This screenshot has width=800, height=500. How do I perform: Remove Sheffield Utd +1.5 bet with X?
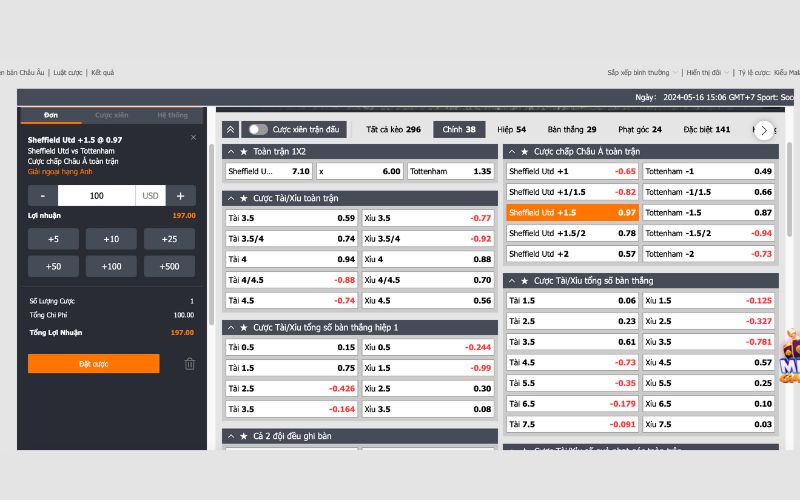coord(194,138)
